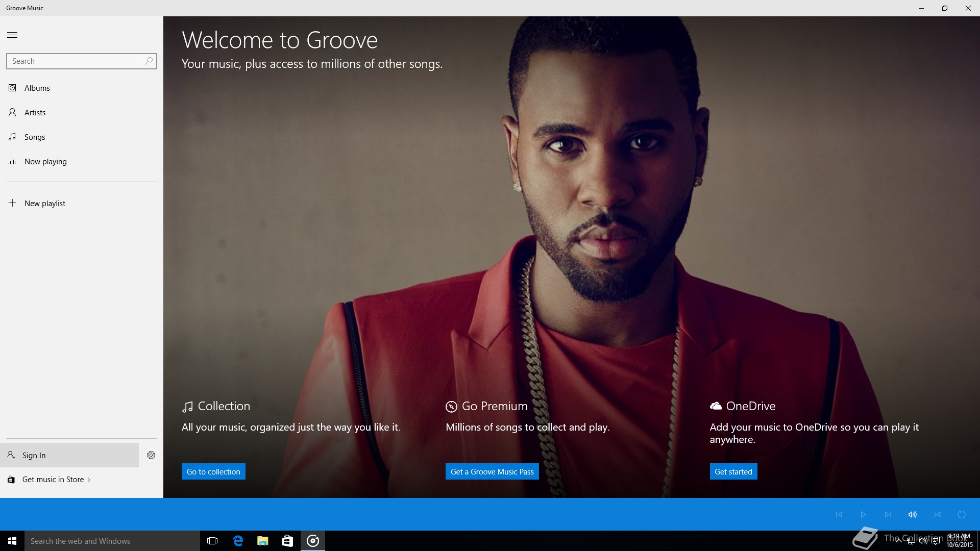
Task: Click the OneDrive Get started button
Action: [733, 471]
